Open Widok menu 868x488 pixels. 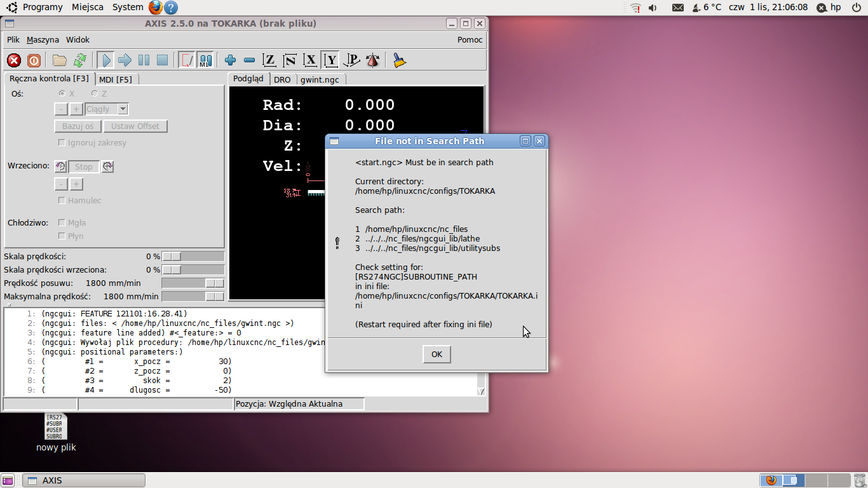[78, 39]
